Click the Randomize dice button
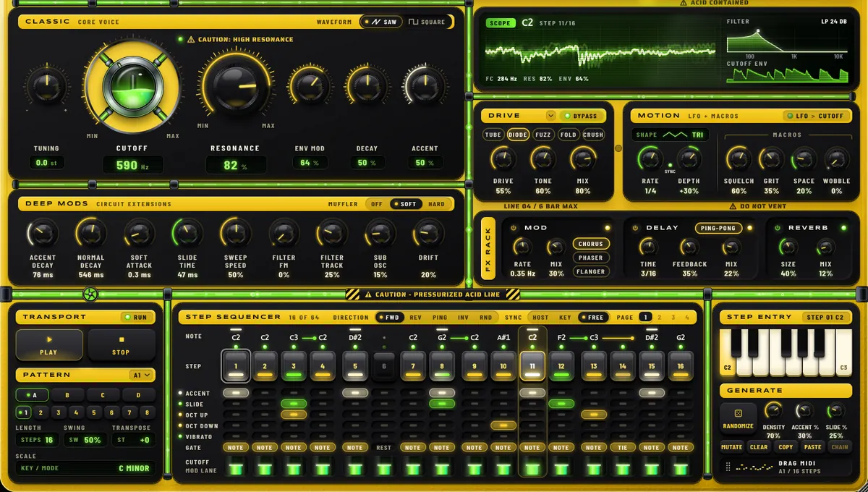868x492 pixels. tap(738, 417)
